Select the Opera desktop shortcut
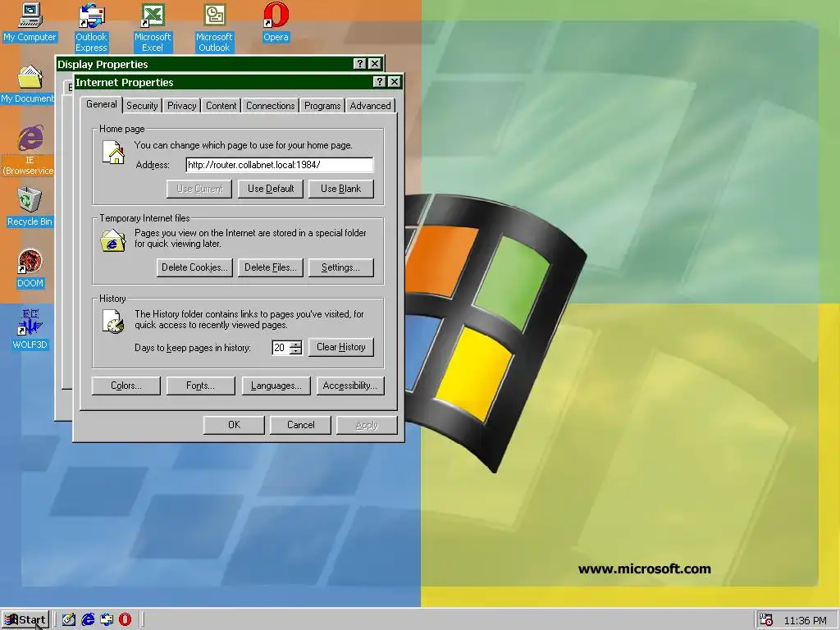 coord(276,22)
